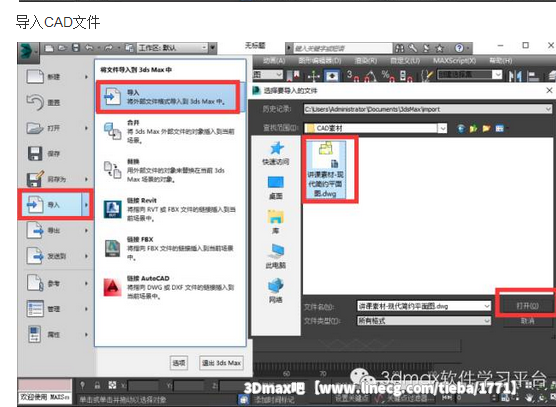Select 导入 in the left application menu
Image resolution: width=556 pixels, height=407 pixels.
coord(52,205)
